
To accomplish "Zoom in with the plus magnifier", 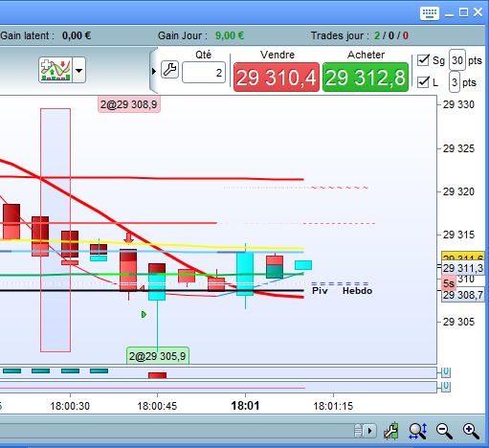I will tap(471, 431).
